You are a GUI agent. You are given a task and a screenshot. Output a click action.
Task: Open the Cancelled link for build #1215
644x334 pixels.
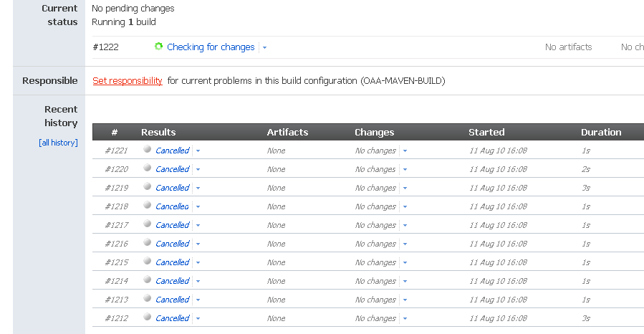click(173, 262)
